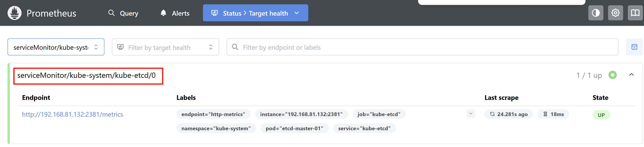The height and width of the screenshot is (147, 644).
Task: Open the scrape pool selector dropdown
Action: 56,47
